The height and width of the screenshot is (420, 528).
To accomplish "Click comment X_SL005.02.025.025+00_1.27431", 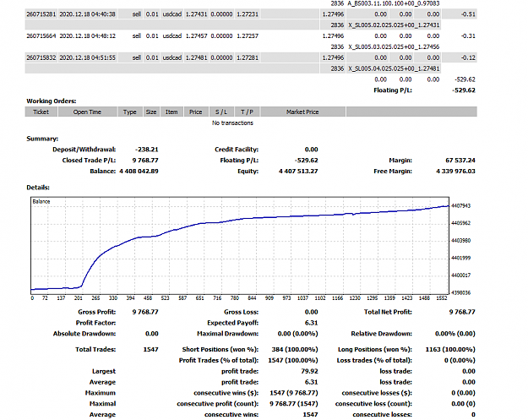I will coord(394,25).
